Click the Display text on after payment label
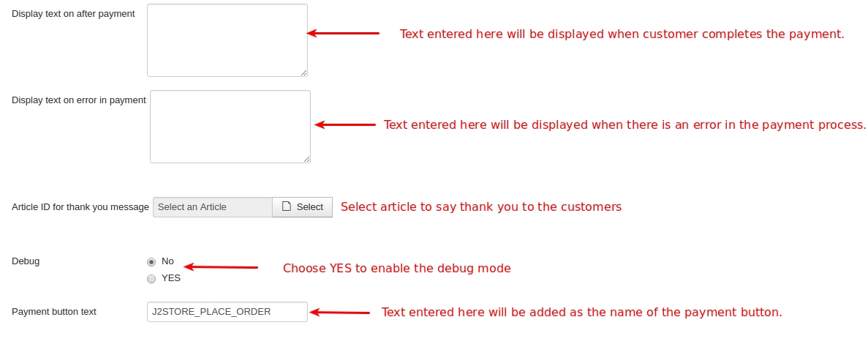 [73, 14]
